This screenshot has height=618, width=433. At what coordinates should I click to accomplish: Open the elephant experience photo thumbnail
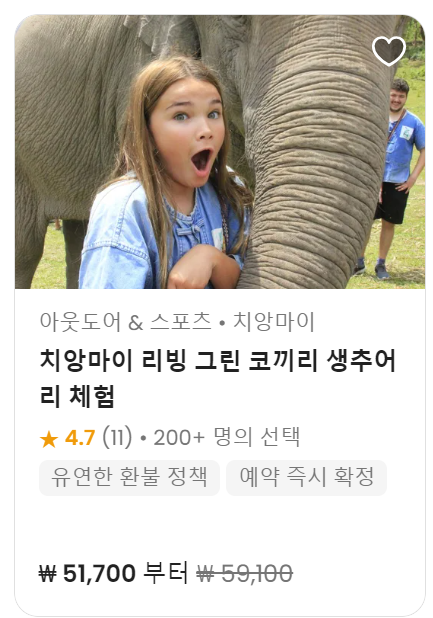tap(220, 152)
